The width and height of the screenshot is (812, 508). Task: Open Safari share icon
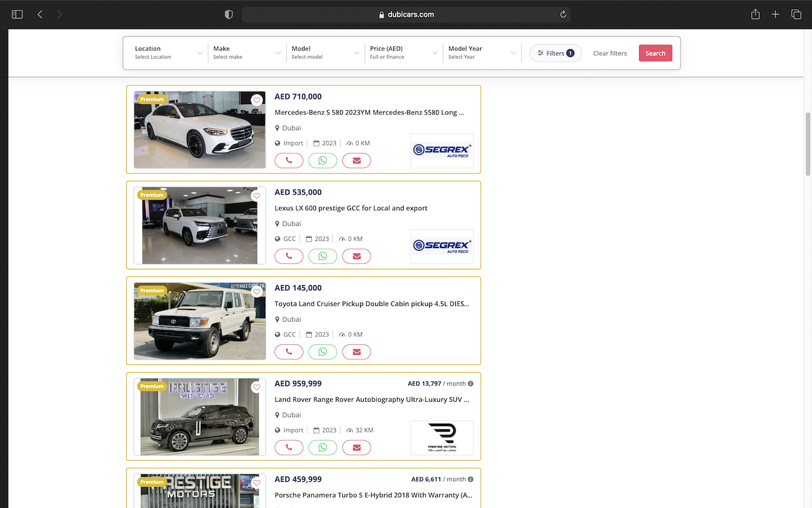point(755,15)
